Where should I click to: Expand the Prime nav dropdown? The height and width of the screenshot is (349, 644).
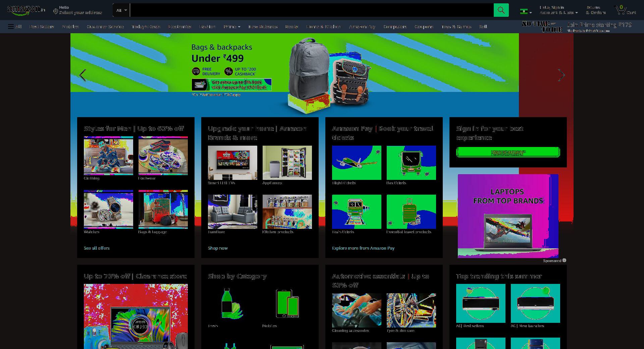pyautogui.click(x=232, y=27)
